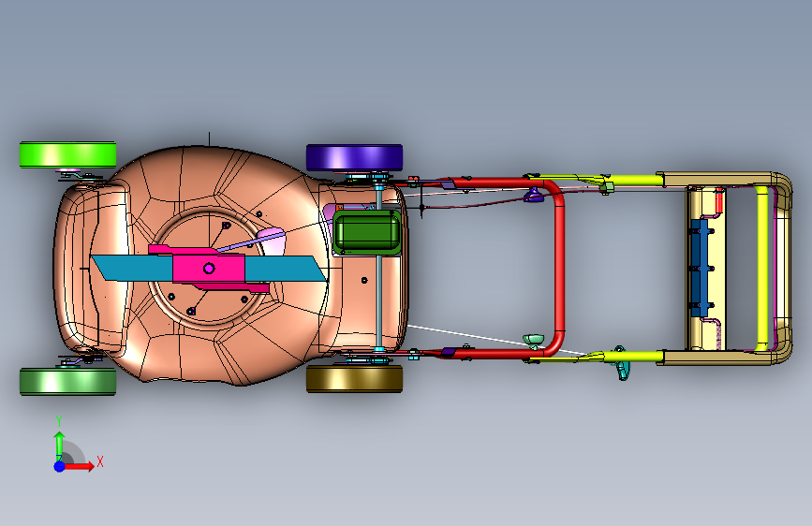
Task: Select the small red clip on the handle panel
Action: [x=718, y=202]
